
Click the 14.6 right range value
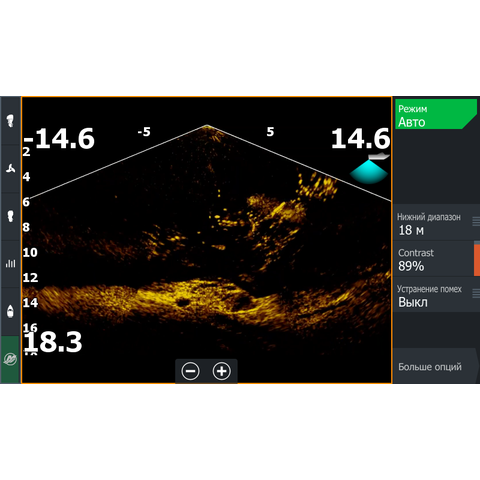click(x=360, y=138)
